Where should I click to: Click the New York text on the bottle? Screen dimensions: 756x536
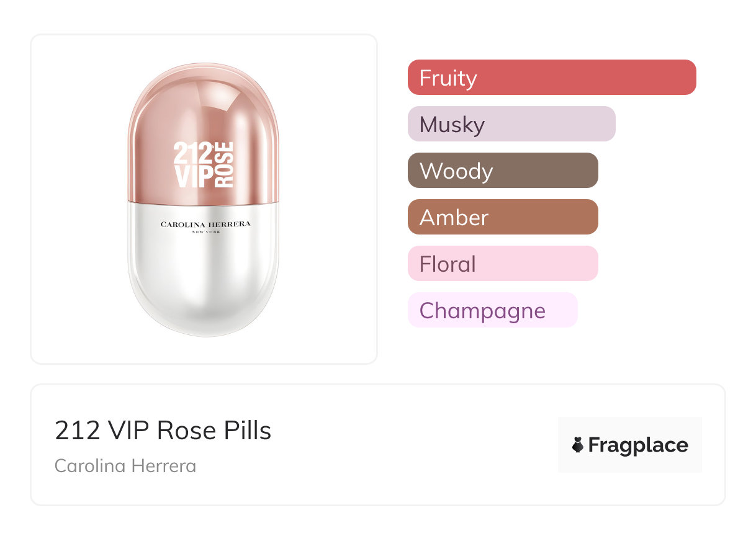205,232
